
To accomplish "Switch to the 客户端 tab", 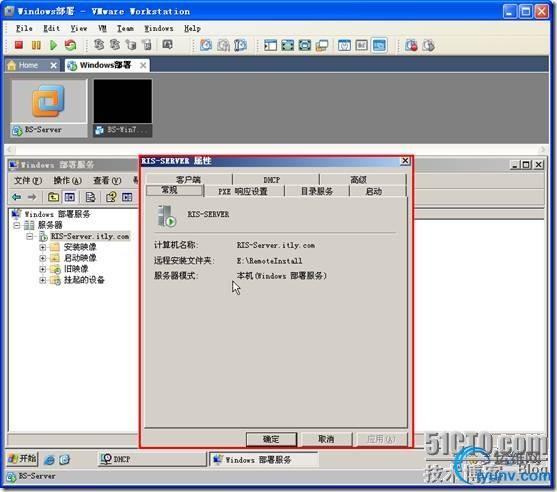I will (x=189, y=180).
